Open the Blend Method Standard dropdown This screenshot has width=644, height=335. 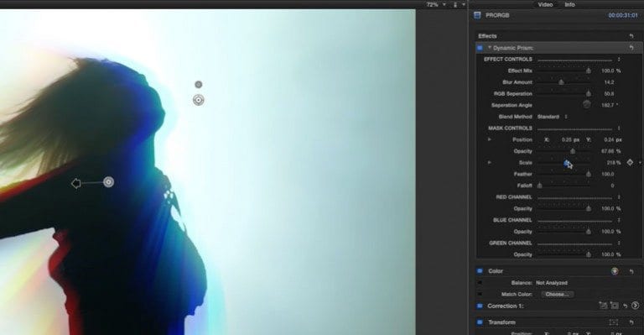(x=553, y=117)
